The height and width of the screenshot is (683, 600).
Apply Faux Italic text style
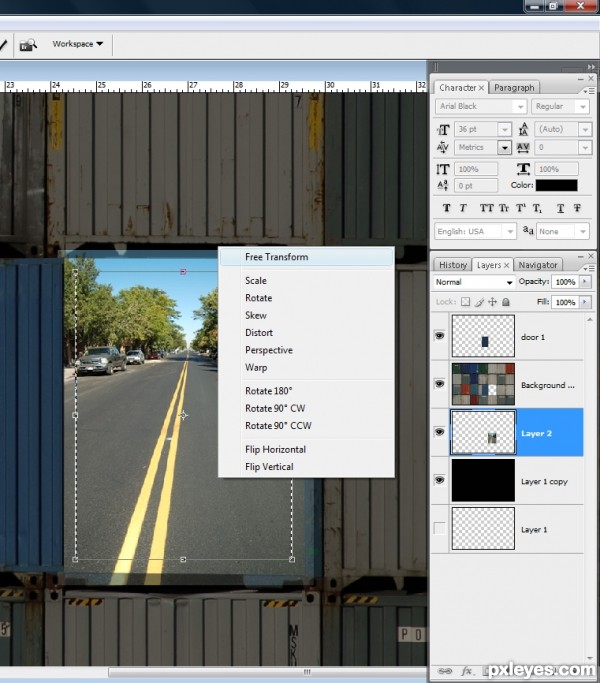coord(463,208)
